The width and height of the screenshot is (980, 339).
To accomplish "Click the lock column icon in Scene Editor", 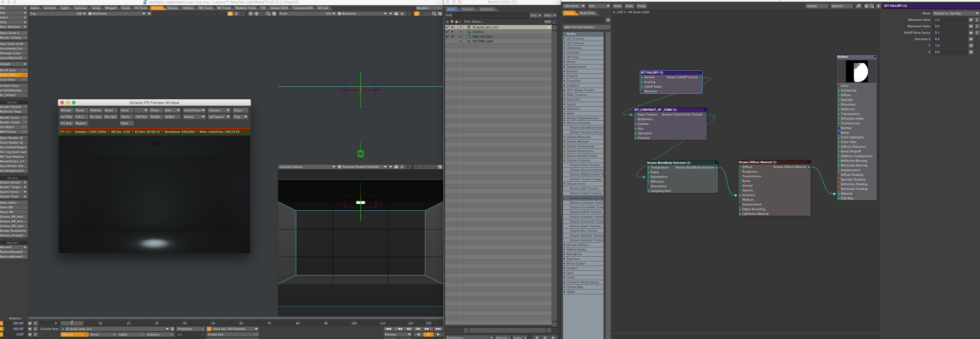I will pyautogui.click(x=456, y=22).
